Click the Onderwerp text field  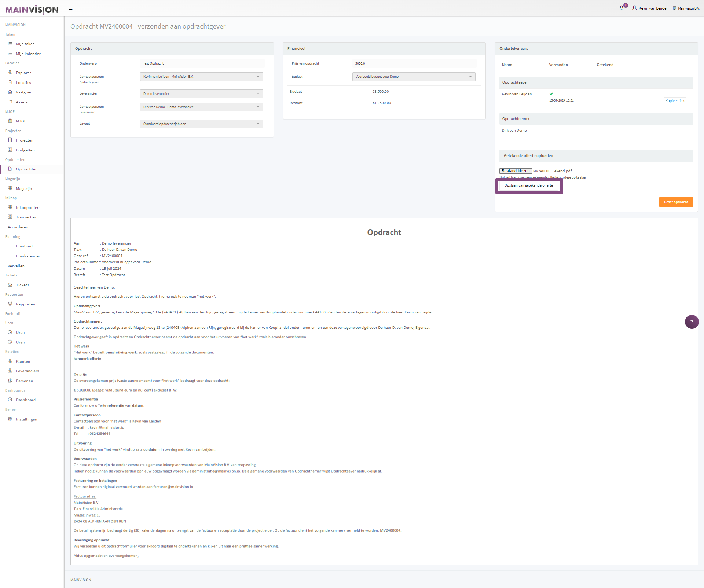click(x=202, y=63)
